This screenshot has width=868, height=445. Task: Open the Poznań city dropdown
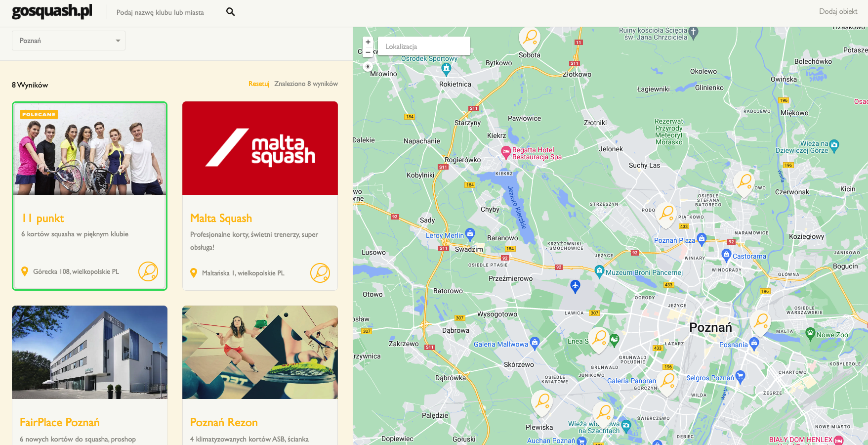pos(69,41)
